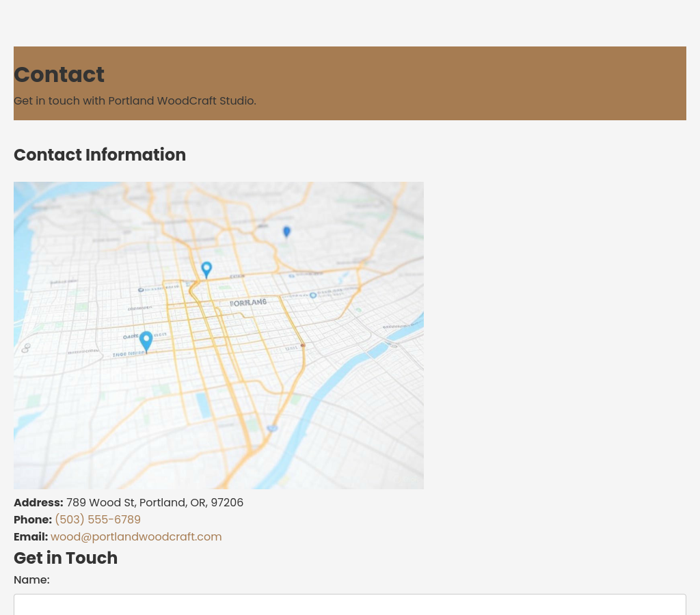Open the wood@portlandwoodcraft.com email link

[x=136, y=537]
